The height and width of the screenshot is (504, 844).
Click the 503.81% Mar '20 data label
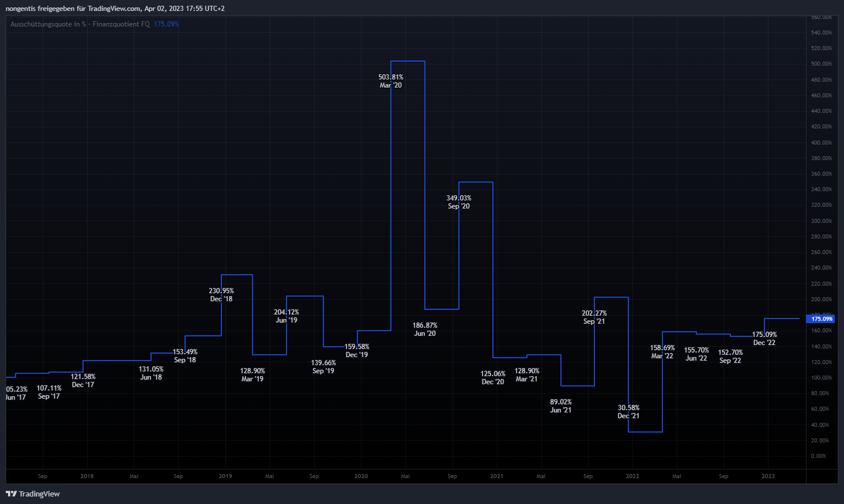(x=391, y=81)
